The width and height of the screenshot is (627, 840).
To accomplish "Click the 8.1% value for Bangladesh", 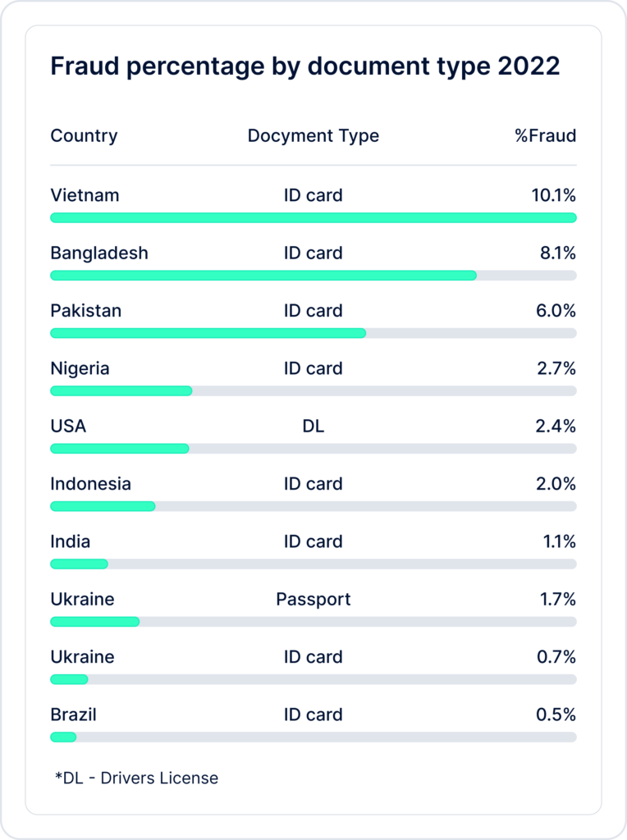I will click(558, 253).
